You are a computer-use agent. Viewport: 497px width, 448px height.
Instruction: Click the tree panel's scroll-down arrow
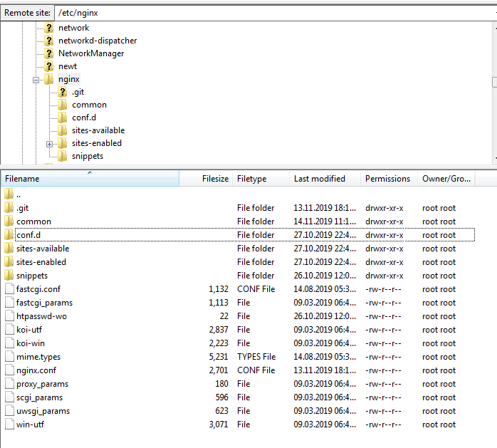[x=493, y=159]
